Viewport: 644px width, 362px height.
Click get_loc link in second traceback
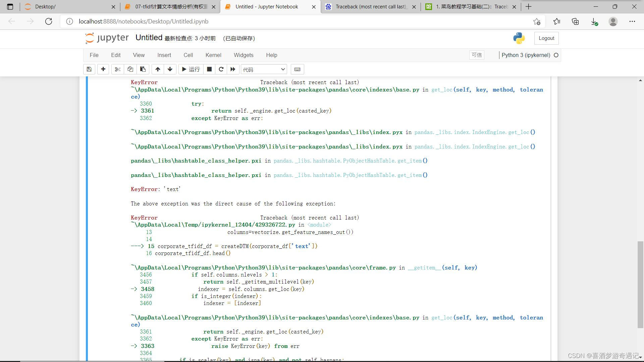[441, 317]
